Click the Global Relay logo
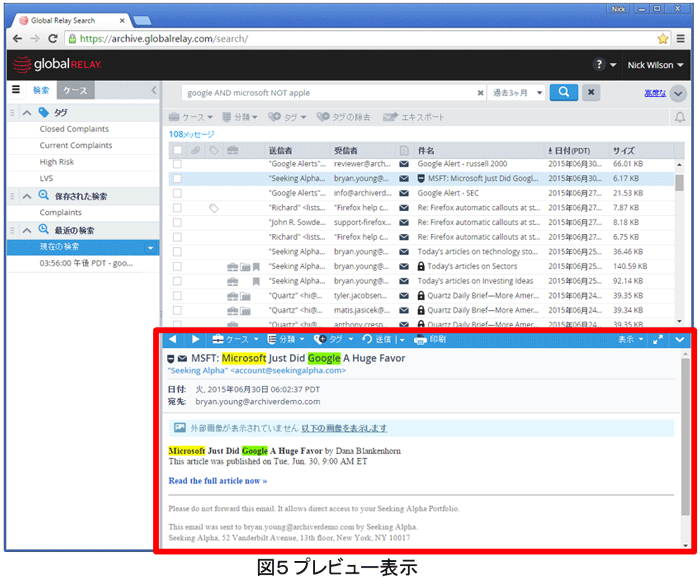Viewport: 700px width, 578px height. click(57, 64)
